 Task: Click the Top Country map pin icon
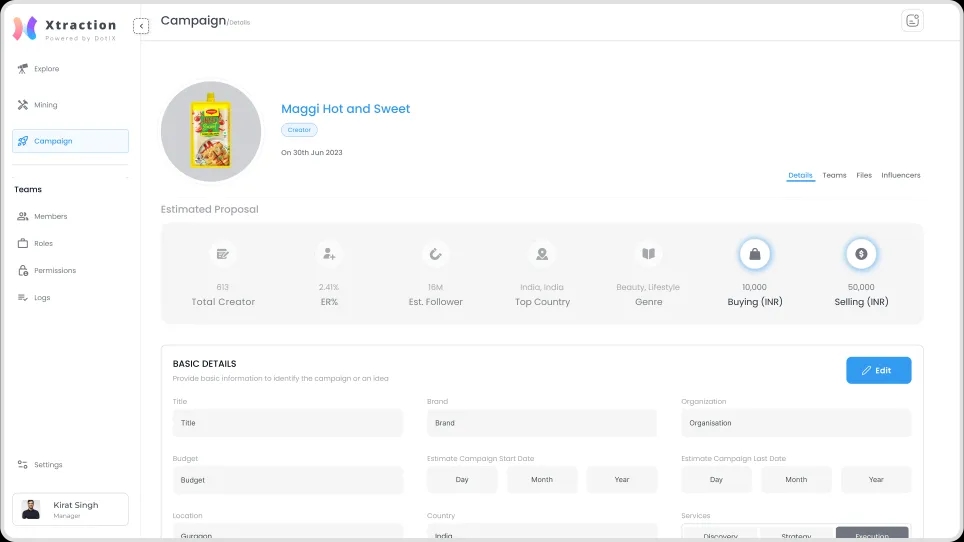(x=542, y=254)
